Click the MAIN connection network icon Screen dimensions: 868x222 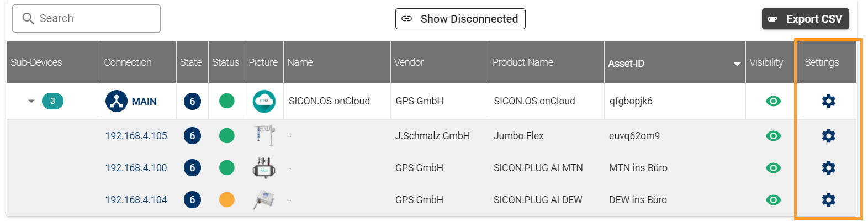(x=116, y=101)
